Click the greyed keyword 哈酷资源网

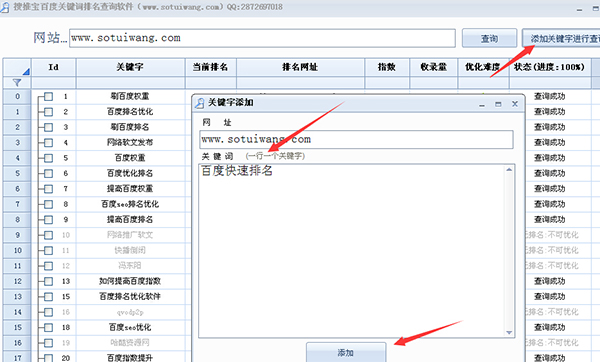(130, 342)
